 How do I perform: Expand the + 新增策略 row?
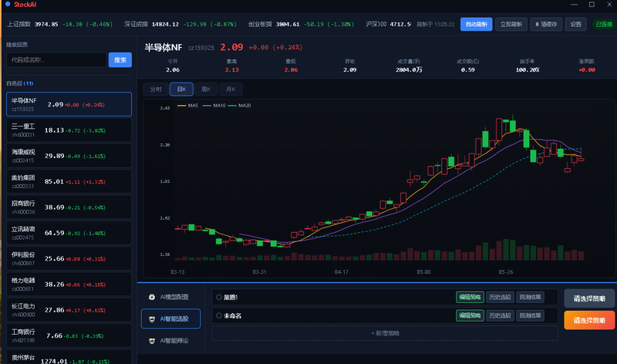click(385, 333)
